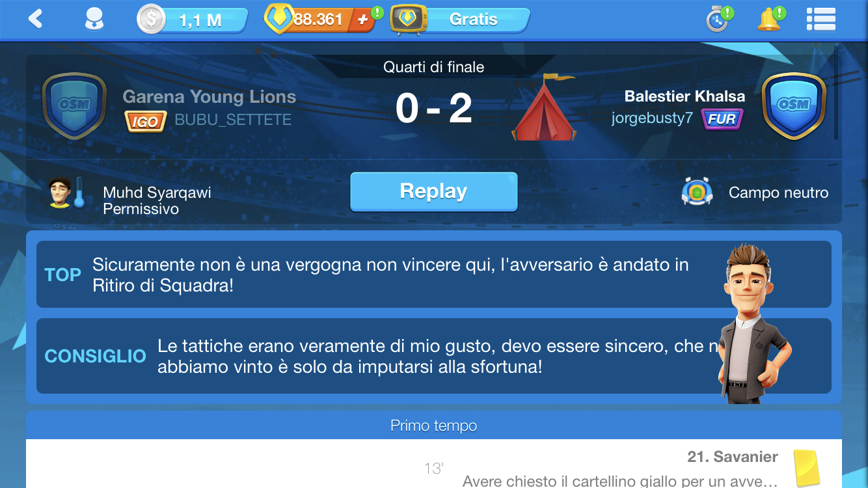The width and height of the screenshot is (868, 488).
Task: Go back with the left arrow
Action: (x=35, y=19)
